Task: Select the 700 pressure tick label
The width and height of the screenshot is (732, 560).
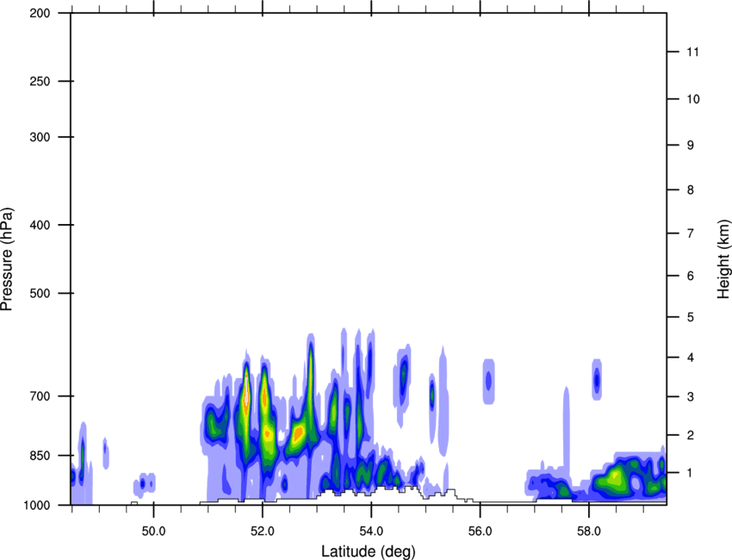Action: coord(40,396)
